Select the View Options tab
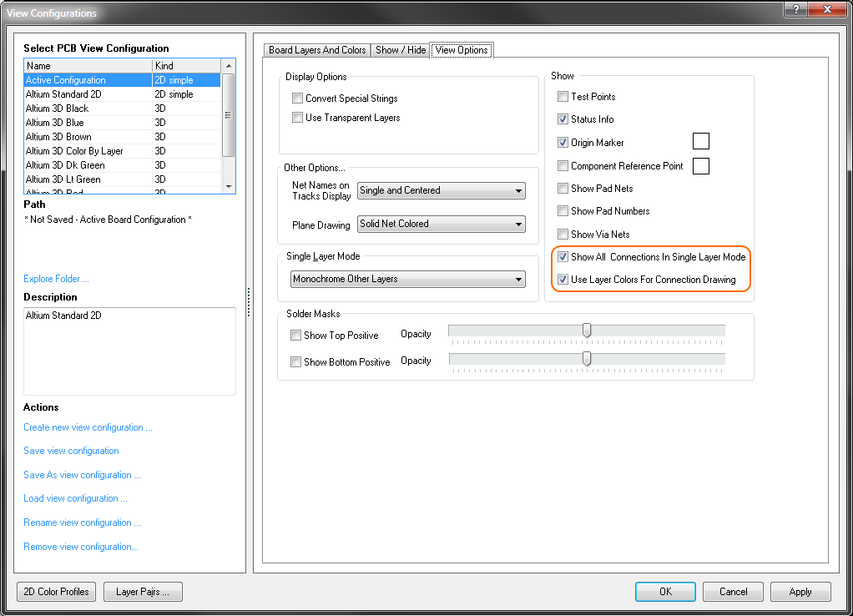The height and width of the screenshot is (616, 853). 462,50
